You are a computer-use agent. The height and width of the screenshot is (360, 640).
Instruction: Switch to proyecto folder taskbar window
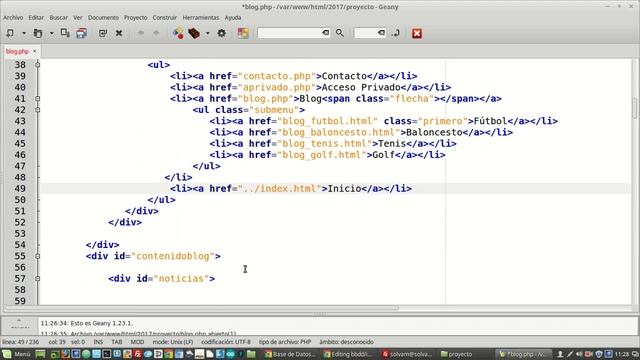click(x=457, y=354)
